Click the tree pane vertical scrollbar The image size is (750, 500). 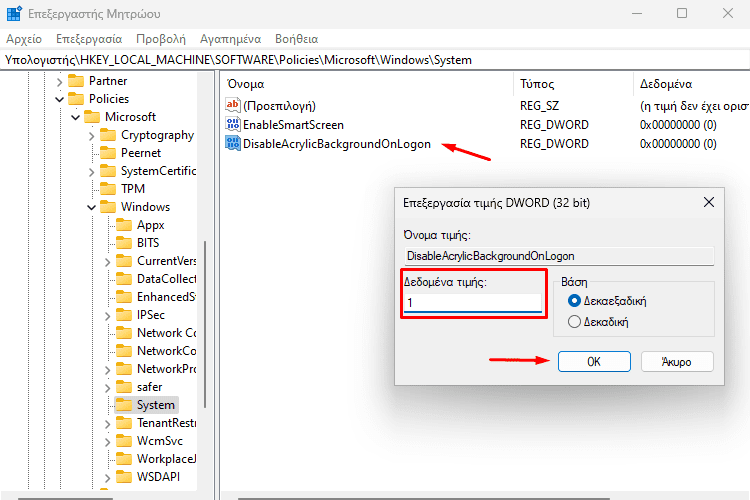pyautogui.click(x=205, y=324)
